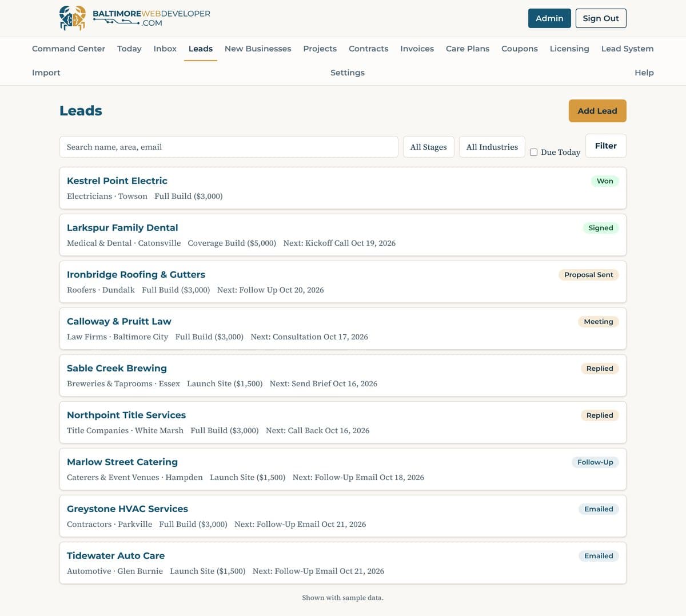Open Northpoint Title Services lead
This screenshot has width=686, height=616.
(343, 422)
